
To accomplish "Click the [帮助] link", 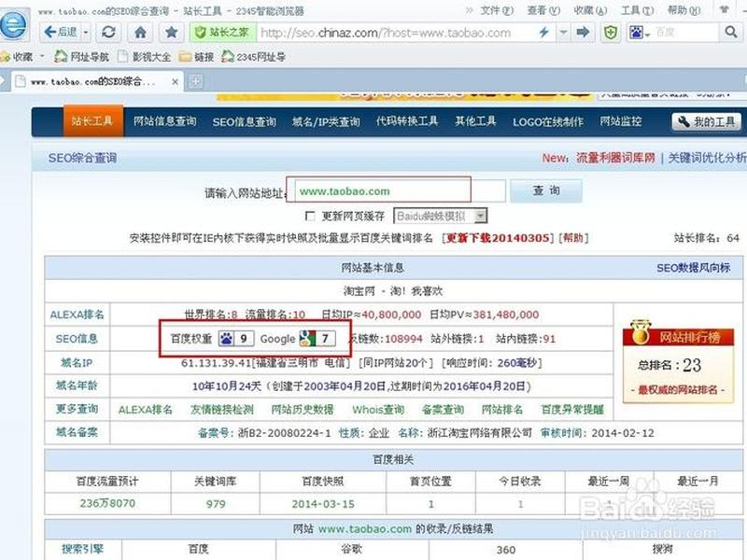I will tap(573, 238).
